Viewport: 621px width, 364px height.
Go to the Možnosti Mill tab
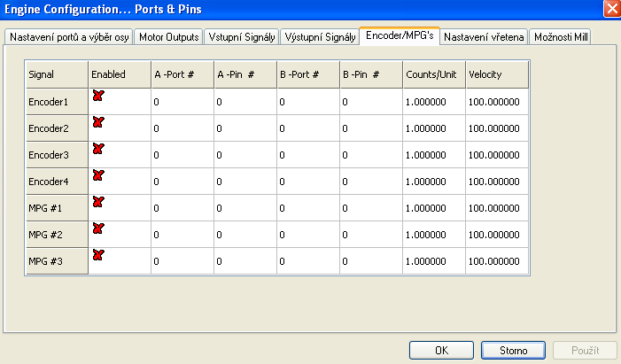point(561,37)
